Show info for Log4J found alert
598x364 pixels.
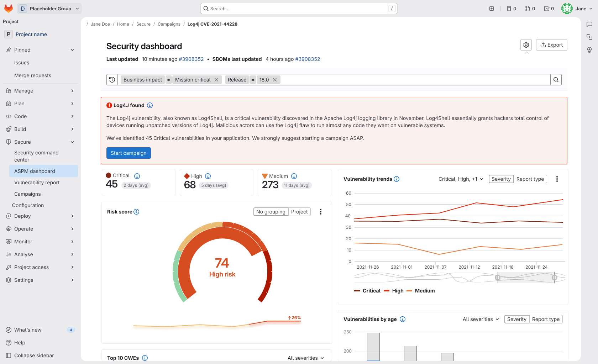pos(150,105)
